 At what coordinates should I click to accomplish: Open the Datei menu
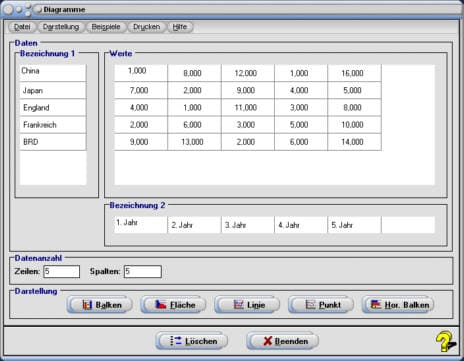coord(22,27)
